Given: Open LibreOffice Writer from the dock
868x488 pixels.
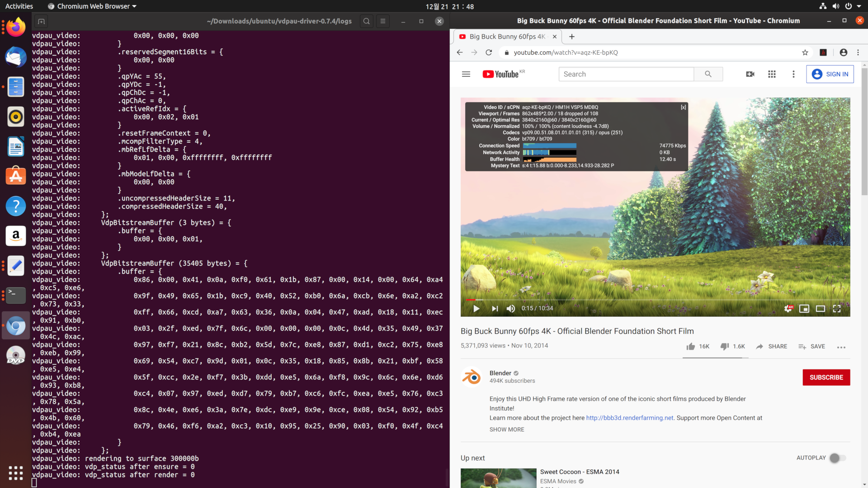Looking at the screenshot, I should (x=16, y=146).
